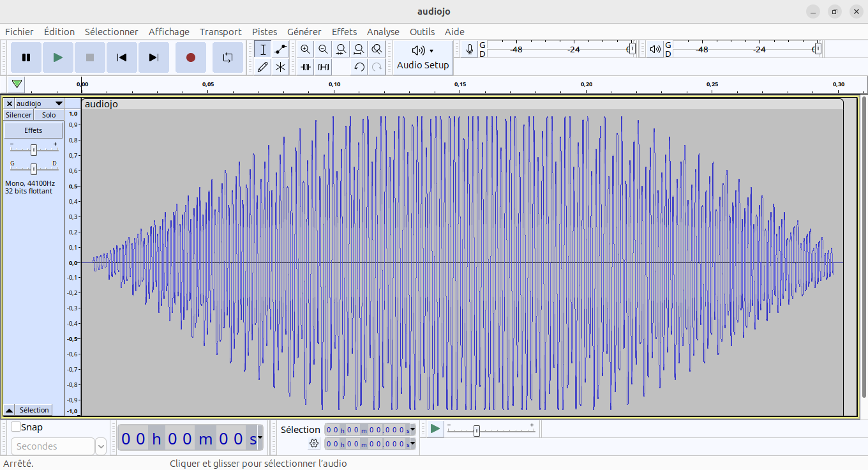
Task: Click the Undo arrow icon
Action: point(359,66)
